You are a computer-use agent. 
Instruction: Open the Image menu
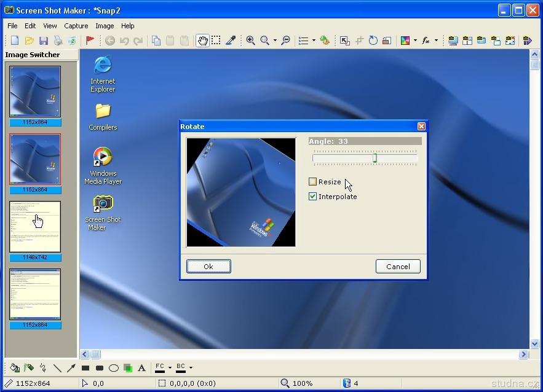[105, 26]
